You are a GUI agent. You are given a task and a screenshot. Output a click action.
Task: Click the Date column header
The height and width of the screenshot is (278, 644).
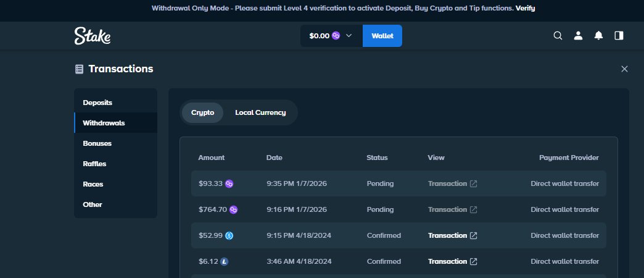275,158
